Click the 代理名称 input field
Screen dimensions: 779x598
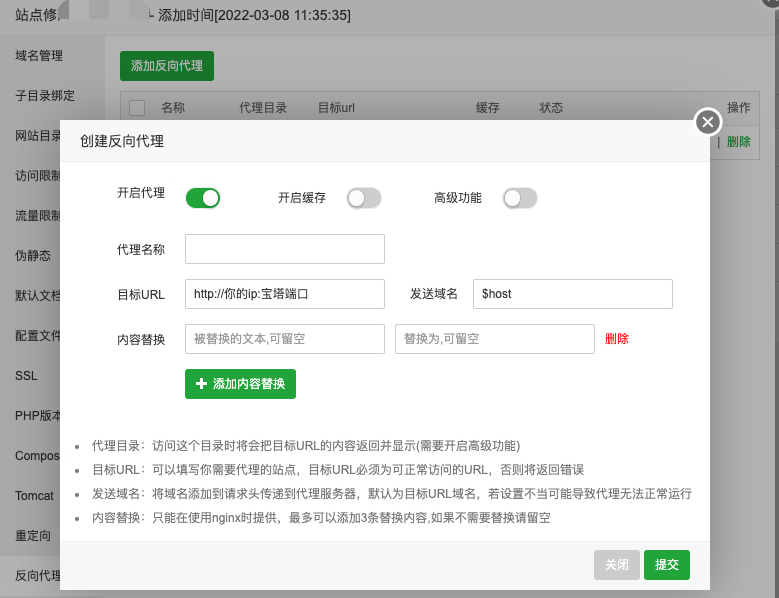coord(285,248)
